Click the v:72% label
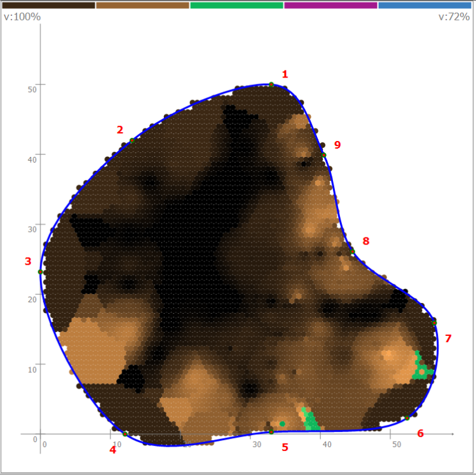The width and height of the screenshot is (476, 475). pyautogui.click(x=454, y=17)
